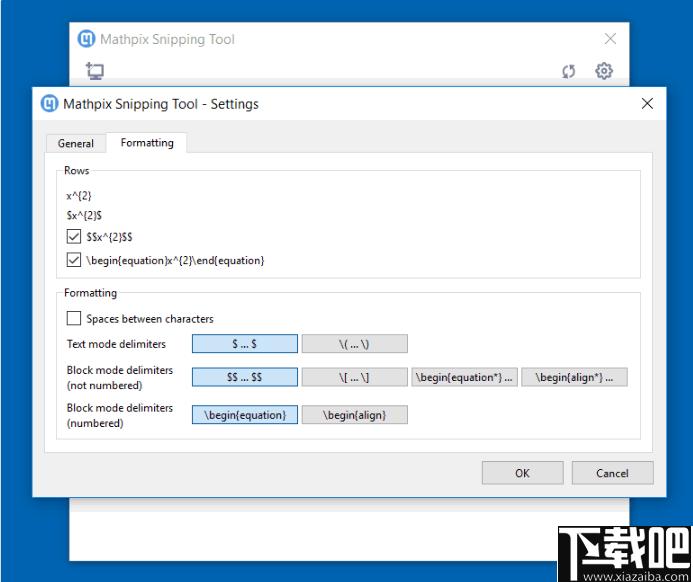This screenshot has height=582, width=693.
Task: Open settings gear icon in main window
Action: pos(604,71)
